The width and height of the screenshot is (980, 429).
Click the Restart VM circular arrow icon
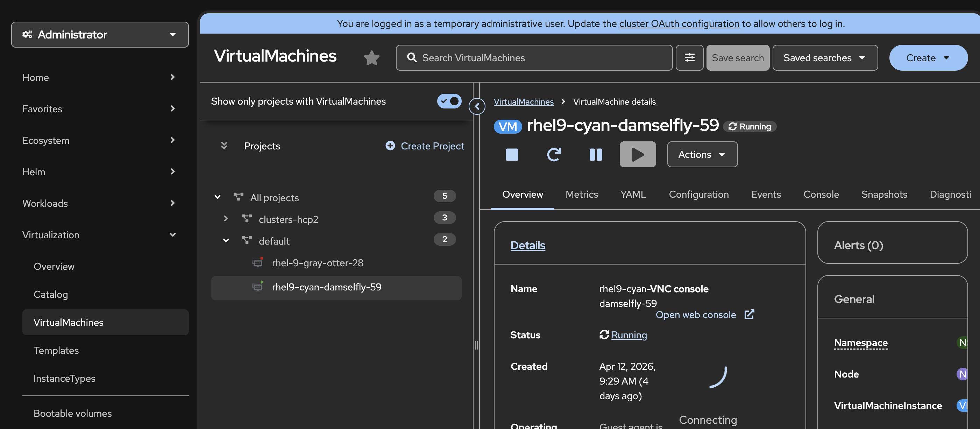(554, 155)
